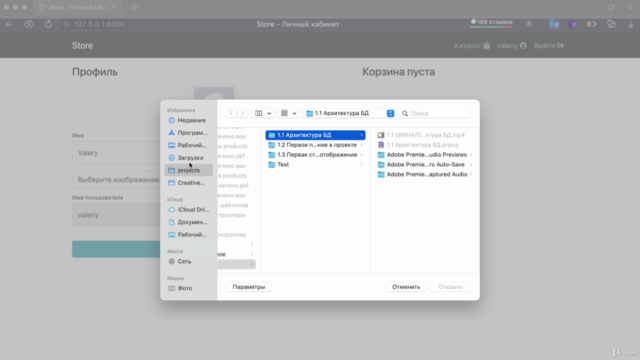Image resolution: width=640 pixels, height=360 pixels.
Task: Click the Выберите изображение file input
Action: 116,180
